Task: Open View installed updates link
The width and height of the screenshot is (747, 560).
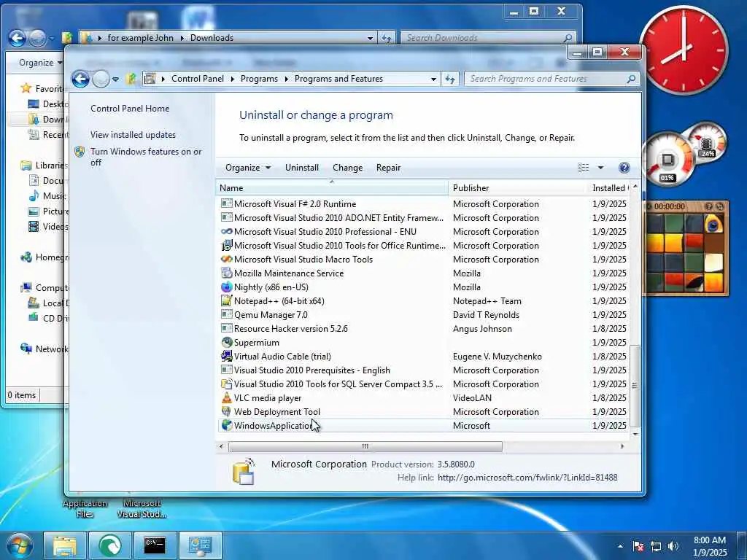Action: [133, 135]
